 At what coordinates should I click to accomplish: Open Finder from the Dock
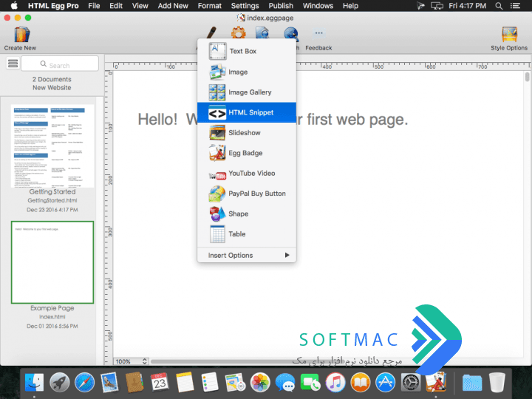pos(34,383)
